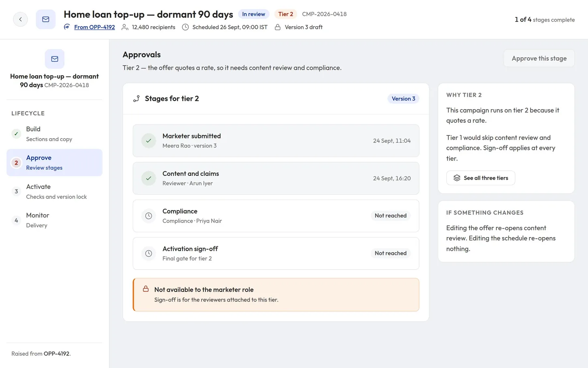Click the envelope icon in the header
This screenshot has height=368, width=588.
click(46, 19)
